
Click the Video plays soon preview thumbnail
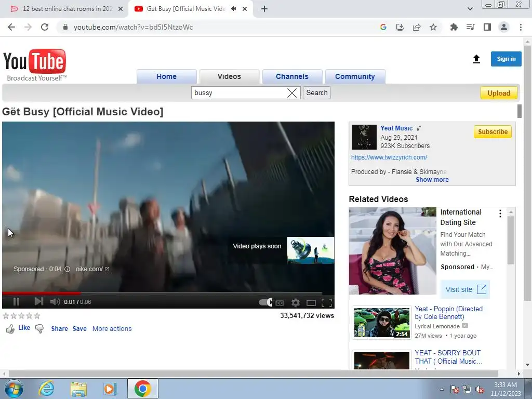point(311,250)
